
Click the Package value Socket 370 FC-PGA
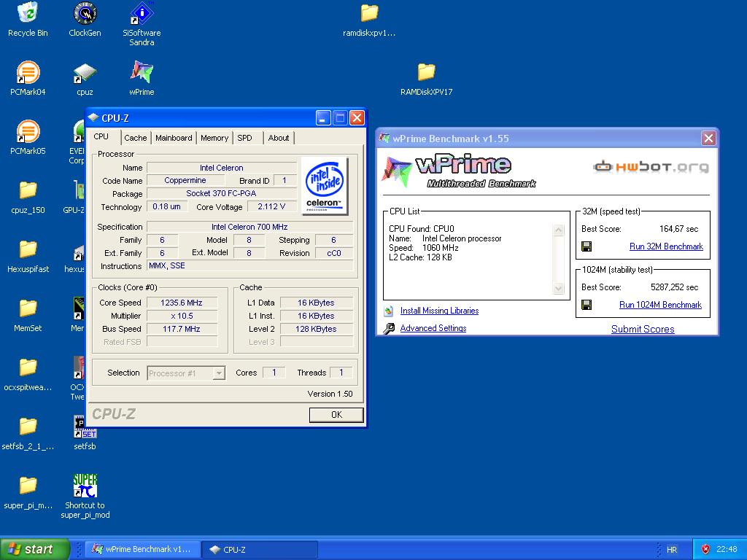[x=221, y=193]
